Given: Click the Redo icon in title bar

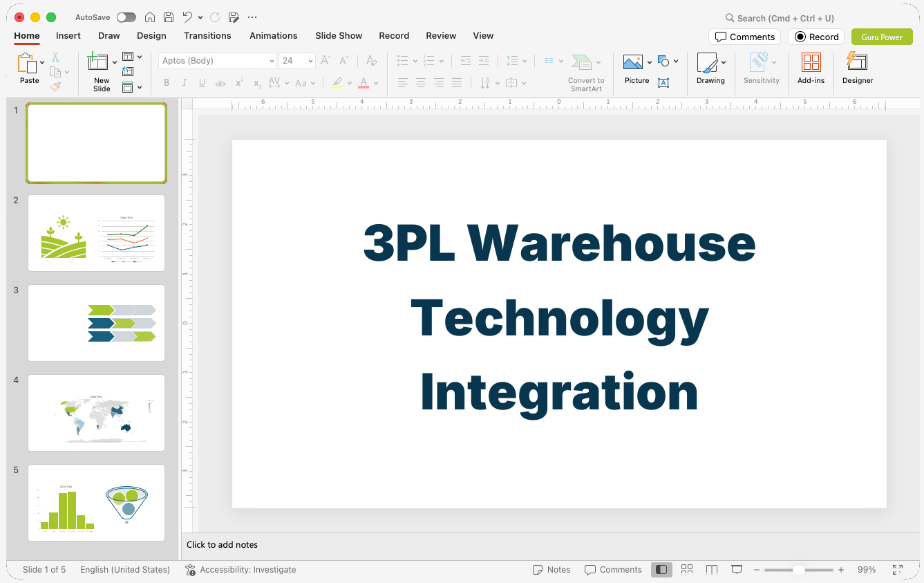Looking at the screenshot, I should (215, 17).
